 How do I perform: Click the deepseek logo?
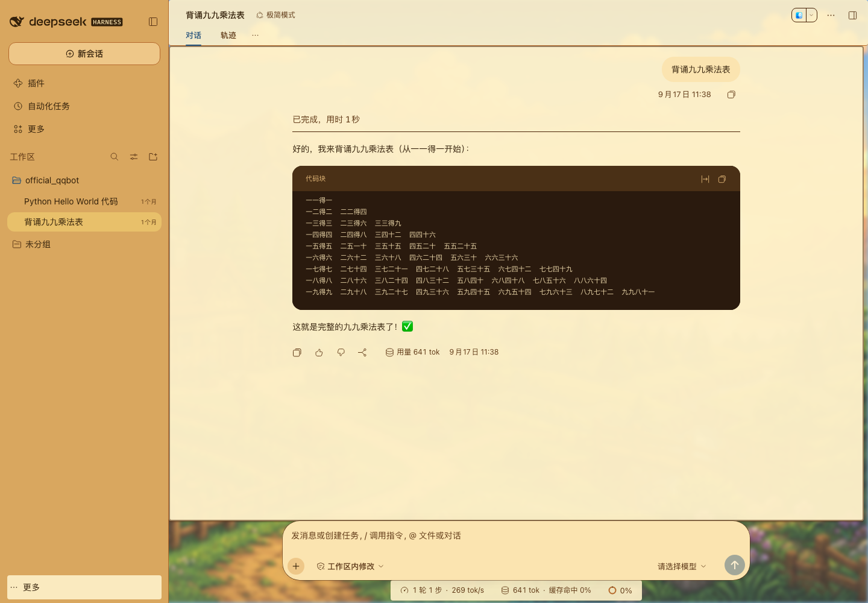(66, 22)
